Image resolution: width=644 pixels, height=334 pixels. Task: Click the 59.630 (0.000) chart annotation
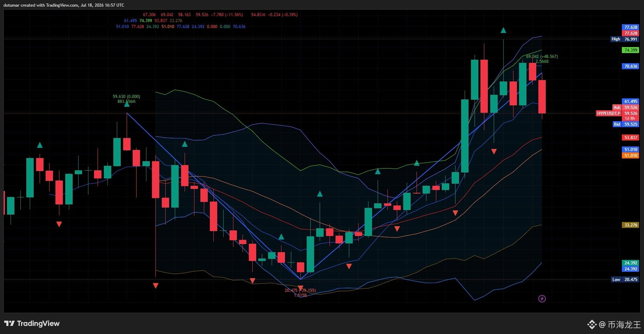pos(126,97)
